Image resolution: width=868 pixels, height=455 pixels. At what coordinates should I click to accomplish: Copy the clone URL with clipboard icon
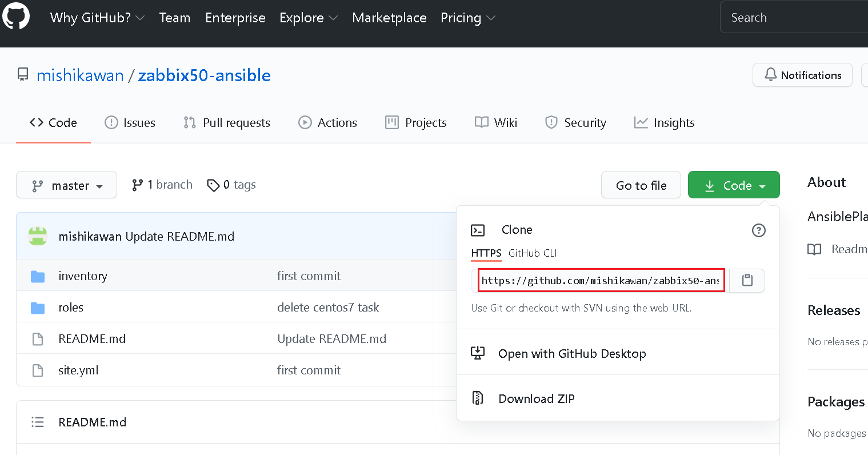tap(747, 280)
